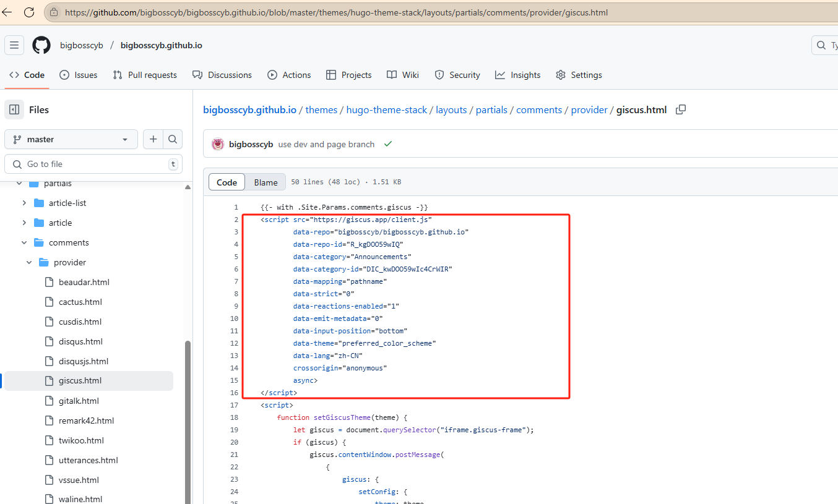Open the Security tab
838x504 pixels.
click(x=457, y=75)
